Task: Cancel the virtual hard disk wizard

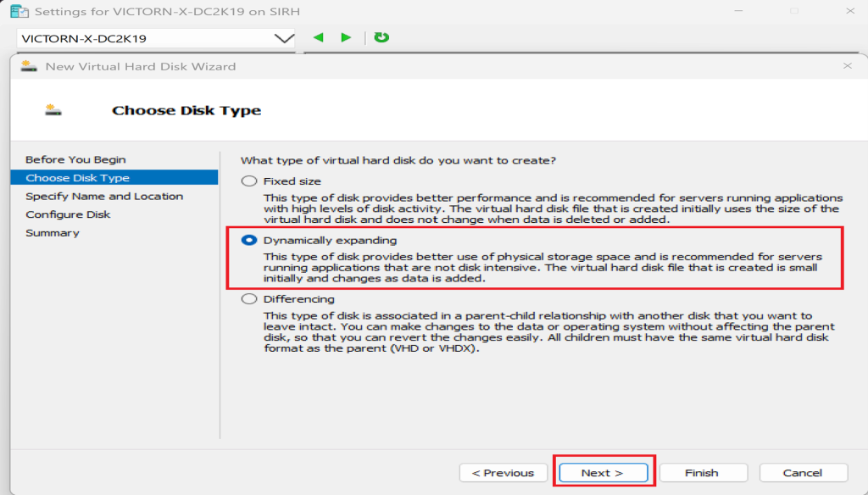Action: [803, 473]
